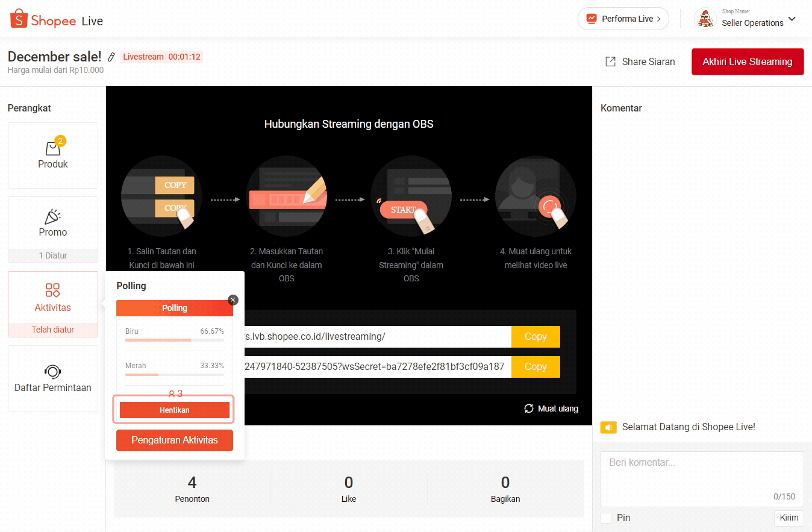Click Hentikan to stop the poll
The height and width of the screenshot is (532, 812).
(x=174, y=409)
